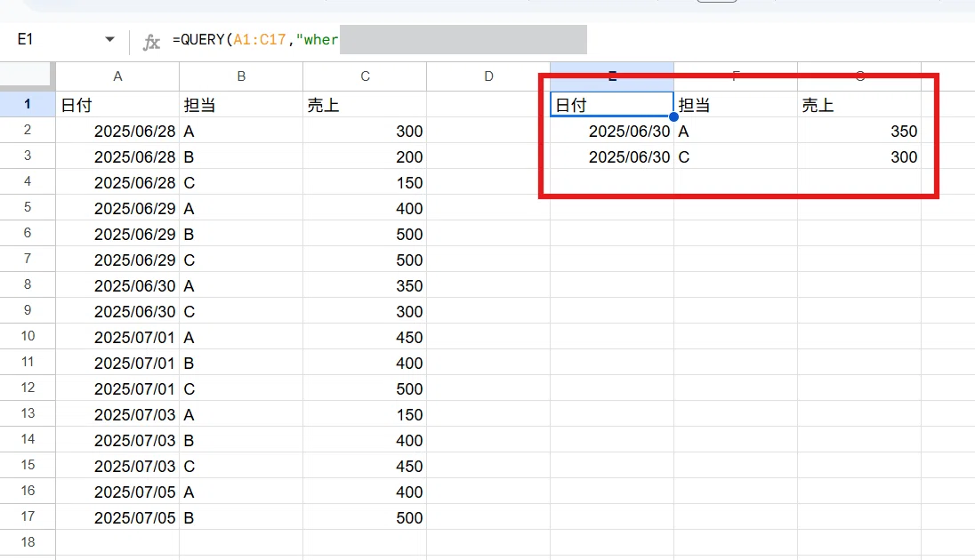Click the select-all corner box

click(x=26, y=74)
